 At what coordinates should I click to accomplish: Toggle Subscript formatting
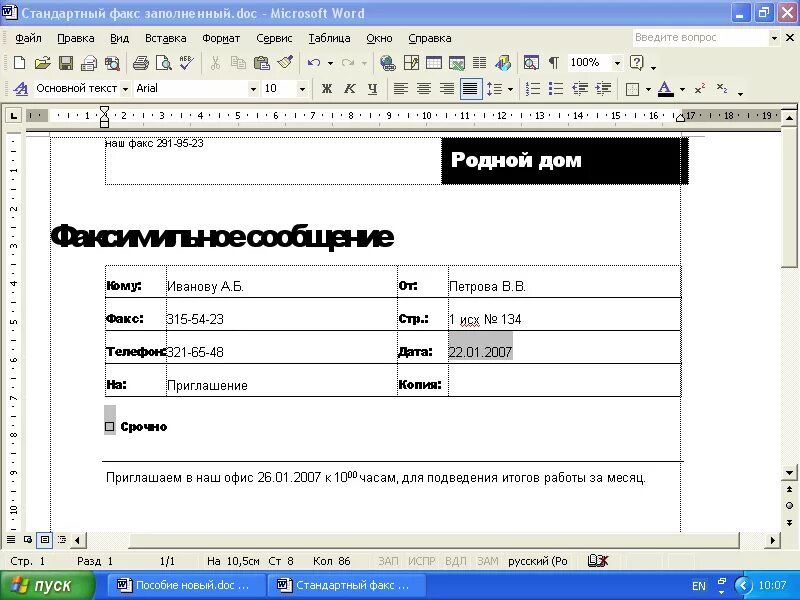[x=721, y=89]
